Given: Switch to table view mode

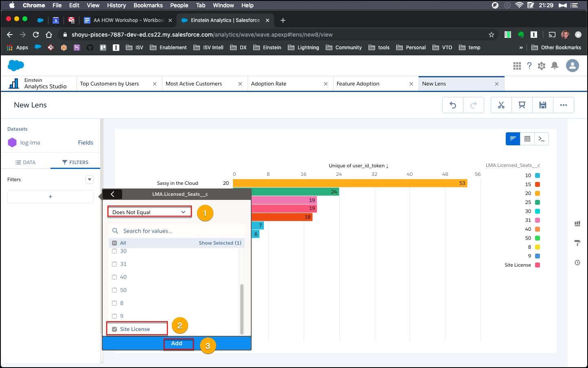Looking at the screenshot, I should (x=527, y=139).
